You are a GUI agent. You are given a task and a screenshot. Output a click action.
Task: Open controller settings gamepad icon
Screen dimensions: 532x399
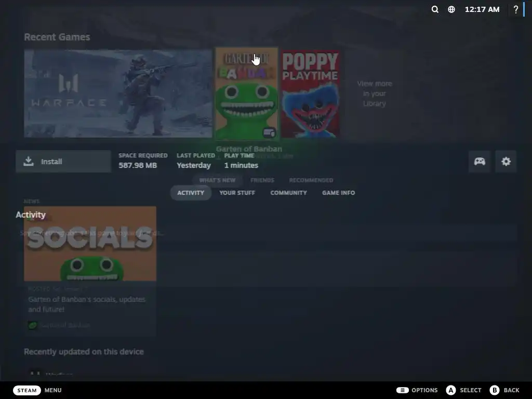(480, 161)
